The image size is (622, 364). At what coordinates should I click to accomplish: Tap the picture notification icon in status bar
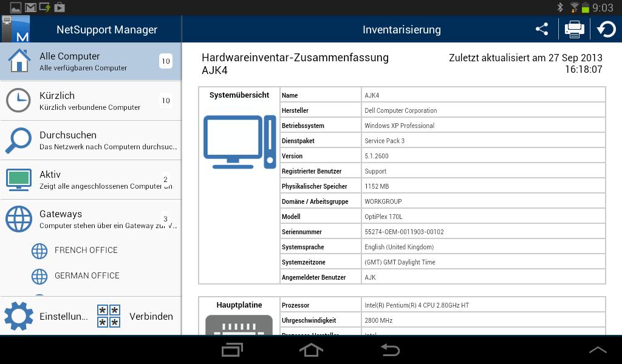pos(15,7)
